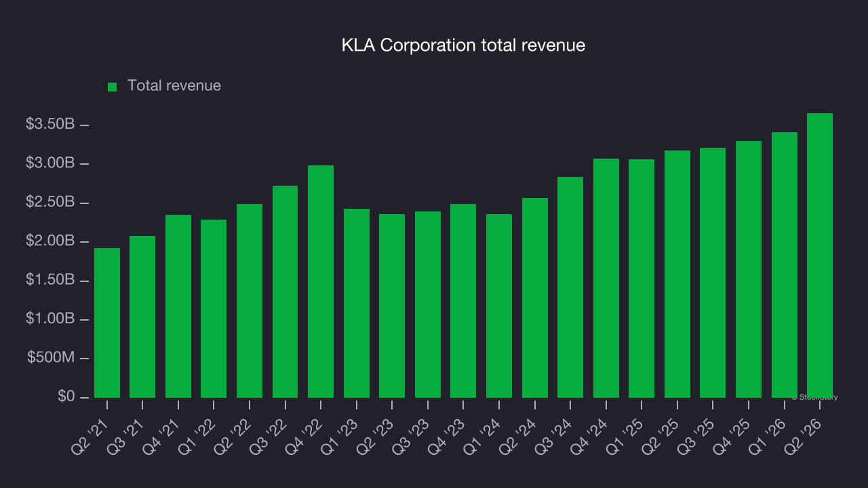This screenshot has height=488, width=868.
Task: Click the tall Q4 '22 revenue bar
Action: 321,281
